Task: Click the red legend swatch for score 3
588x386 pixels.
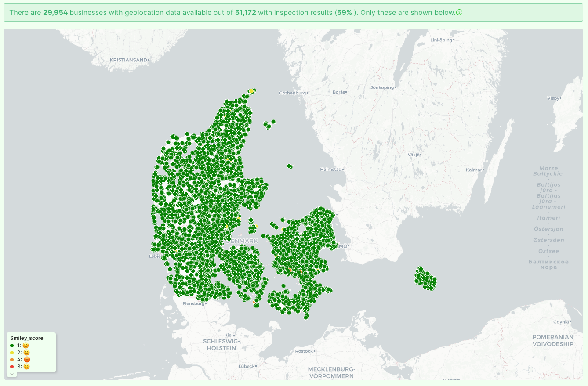Action: (x=12, y=367)
